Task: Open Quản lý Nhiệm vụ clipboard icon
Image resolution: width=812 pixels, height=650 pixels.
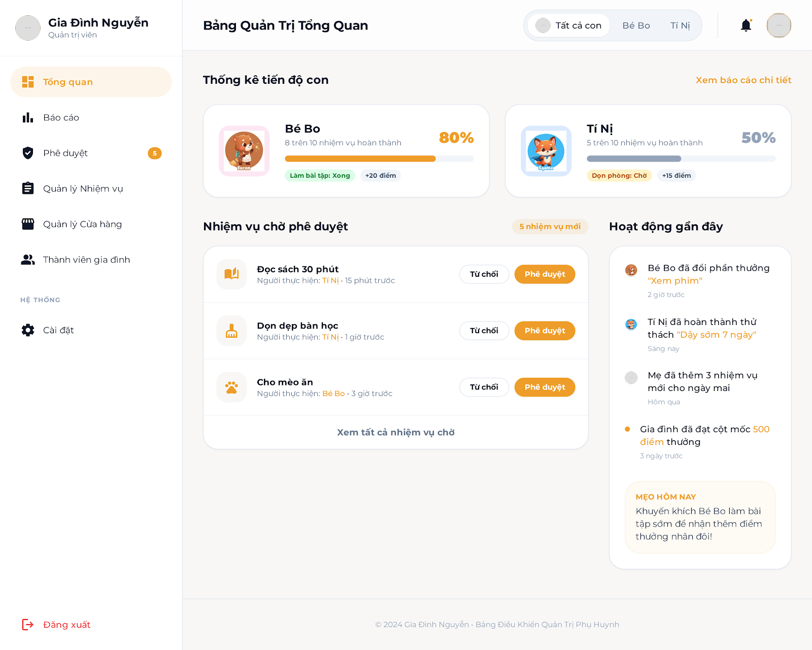Action: point(28,188)
